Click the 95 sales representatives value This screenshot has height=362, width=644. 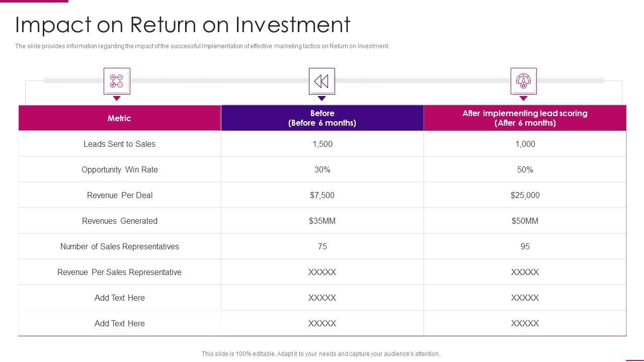[x=525, y=246]
